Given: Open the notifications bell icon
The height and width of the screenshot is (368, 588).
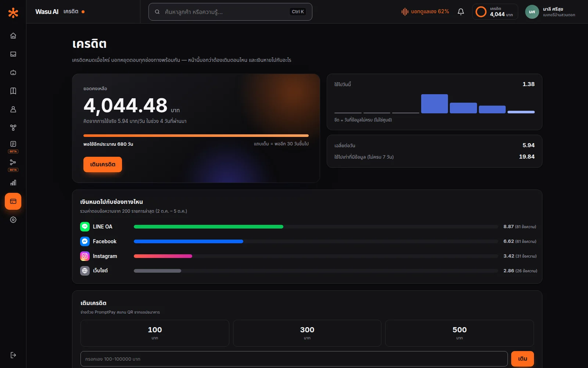Looking at the screenshot, I should [461, 12].
